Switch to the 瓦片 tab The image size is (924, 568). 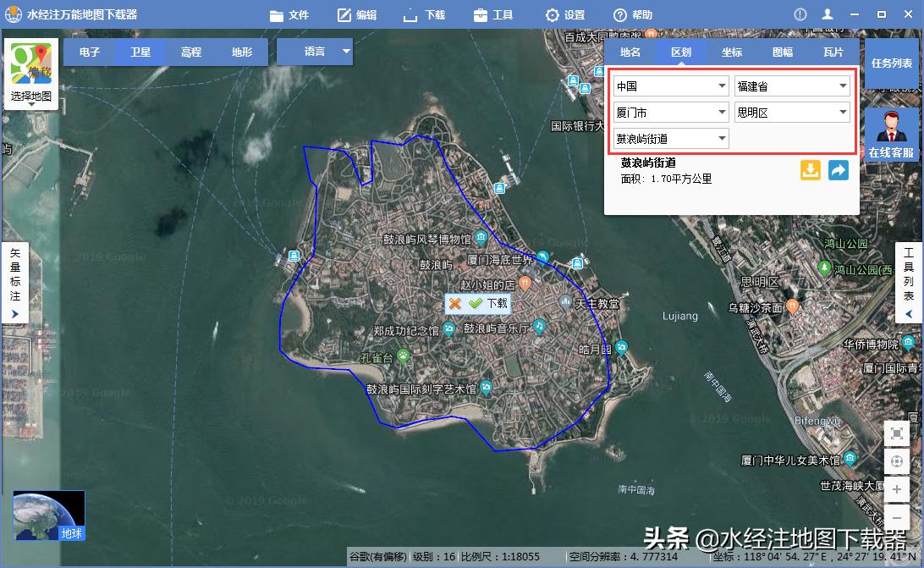tap(833, 52)
